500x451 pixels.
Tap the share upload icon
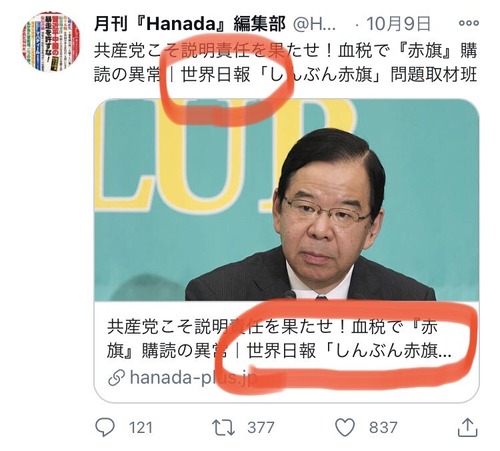(468, 427)
